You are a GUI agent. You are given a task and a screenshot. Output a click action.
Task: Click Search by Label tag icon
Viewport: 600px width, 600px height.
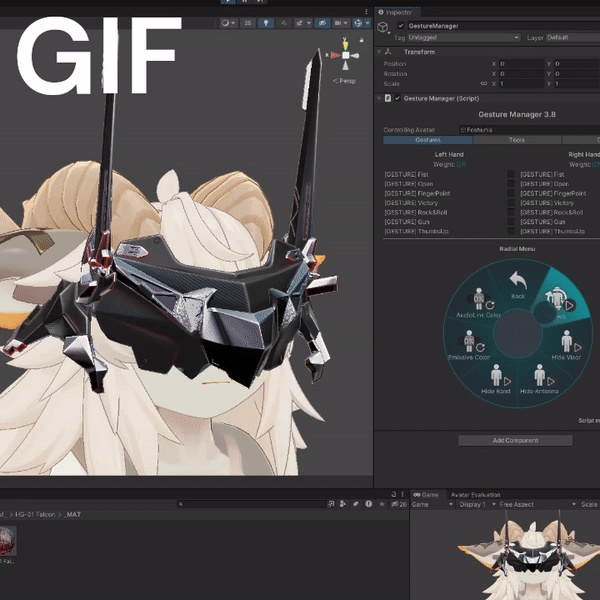coord(355,504)
